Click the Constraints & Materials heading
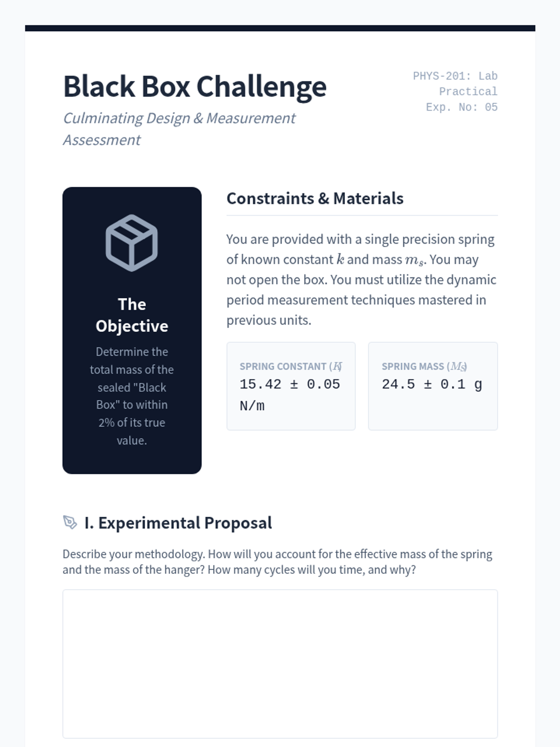Viewport: 560px width, 747px height. click(315, 198)
